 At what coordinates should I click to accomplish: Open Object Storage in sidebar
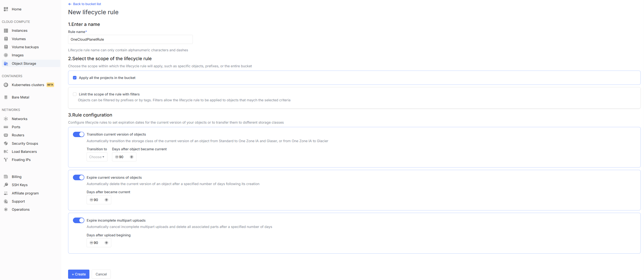click(24, 63)
